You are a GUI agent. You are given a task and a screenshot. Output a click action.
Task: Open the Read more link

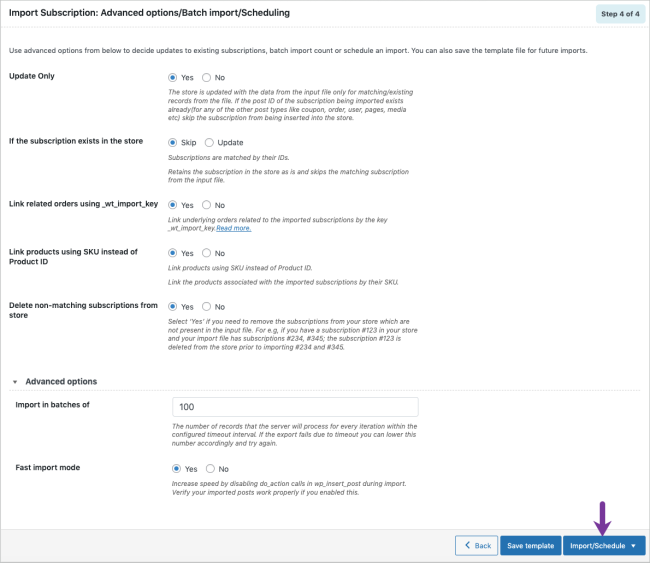click(x=233, y=228)
